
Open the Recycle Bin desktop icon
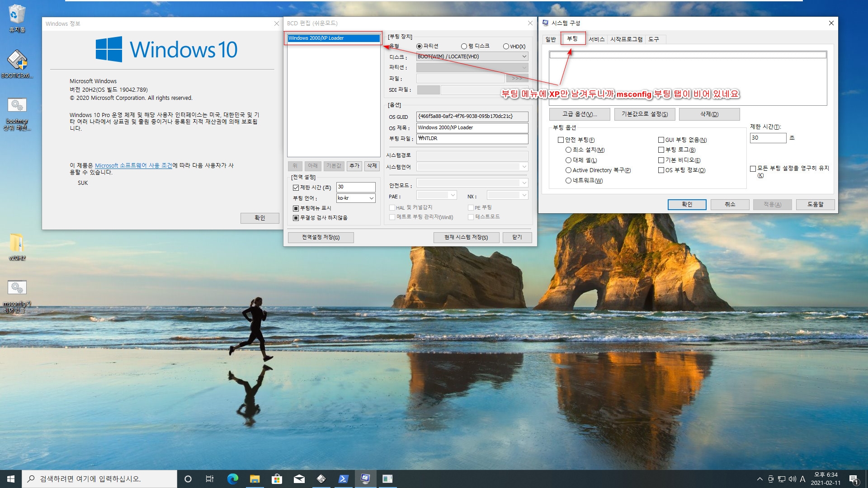click(17, 18)
